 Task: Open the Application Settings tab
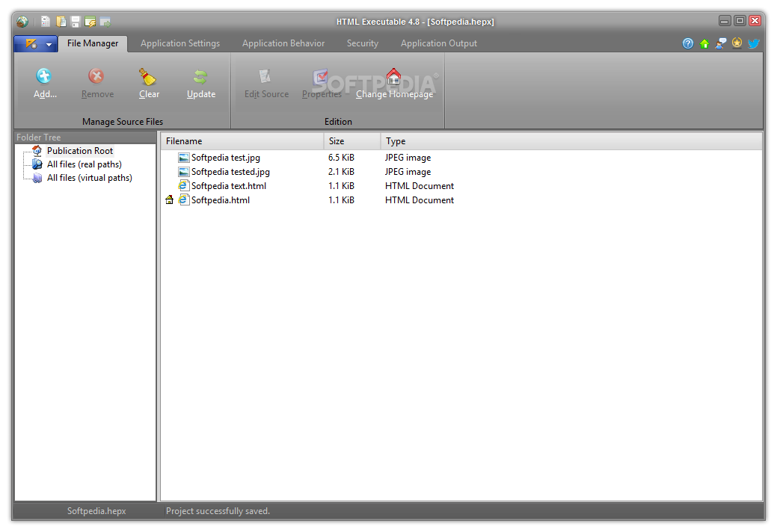[180, 43]
